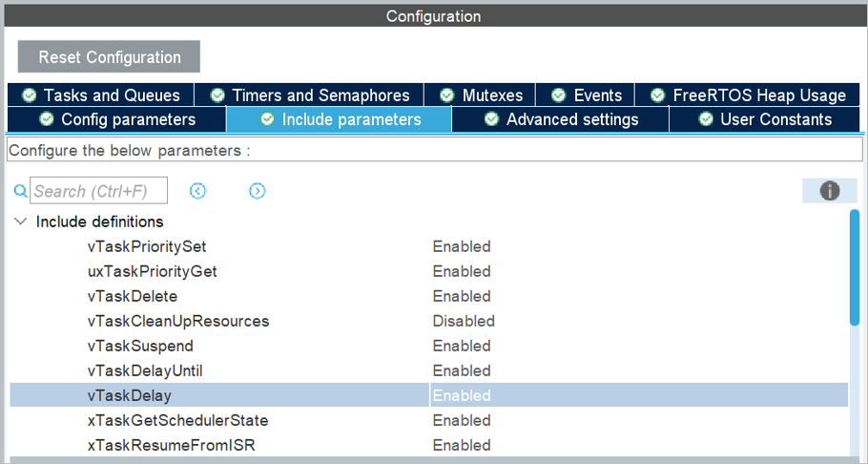Go to previous search result arrow
868x464 pixels.
[197, 191]
